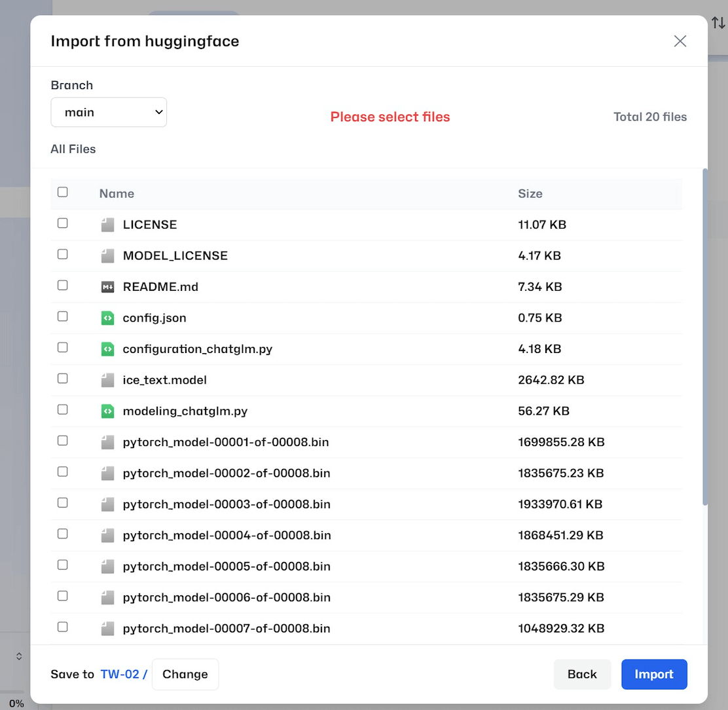Image resolution: width=728 pixels, height=710 pixels.
Task: Click the configuration_chatglm.py green code icon
Action: (x=107, y=349)
